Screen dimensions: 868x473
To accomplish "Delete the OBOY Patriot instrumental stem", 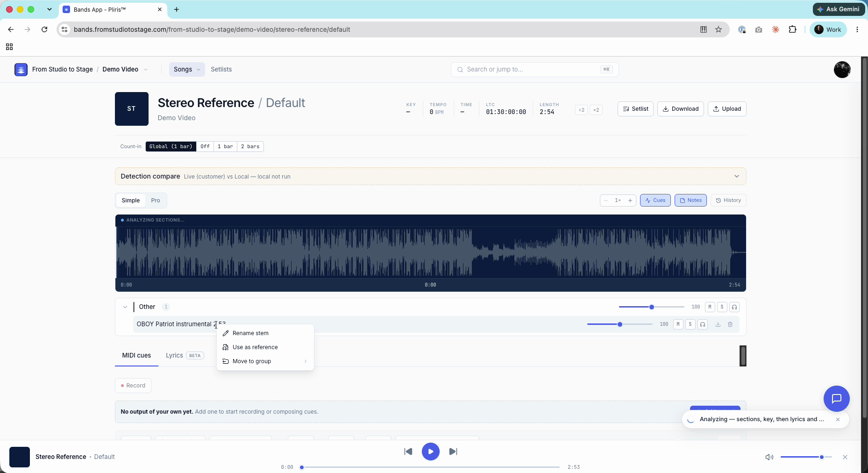I will 730,324.
